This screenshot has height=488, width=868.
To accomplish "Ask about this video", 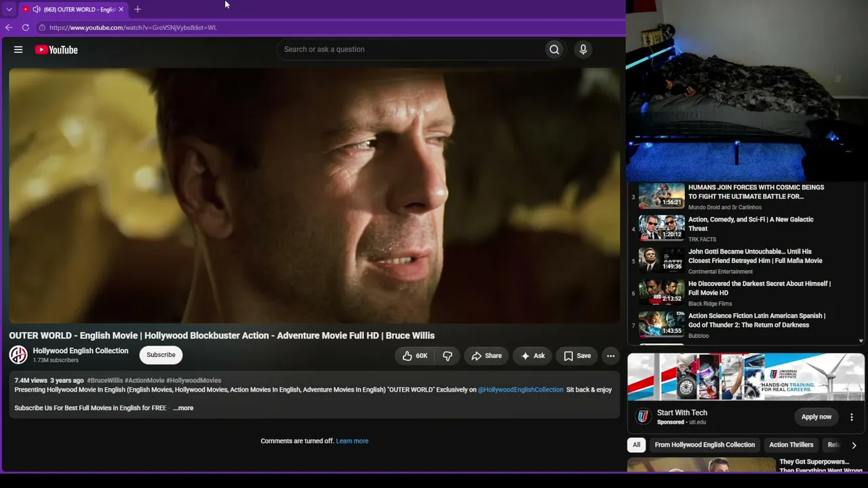I will (x=533, y=356).
